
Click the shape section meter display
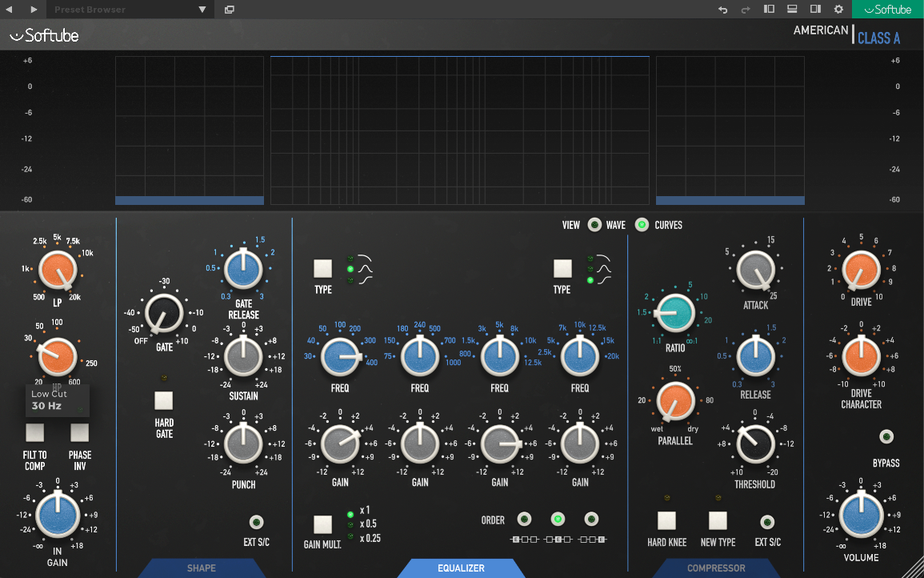click(x=189, y=130)
